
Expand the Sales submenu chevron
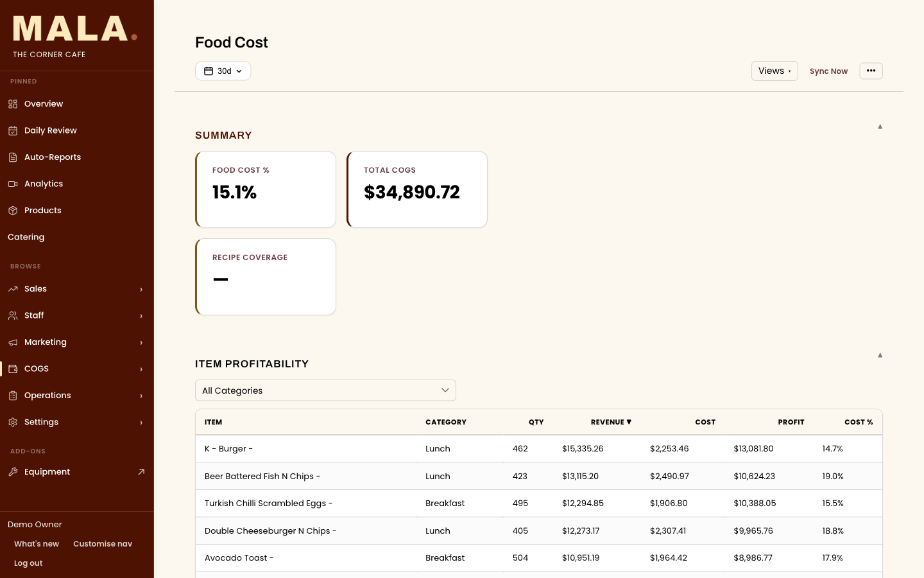coord(141,289)
